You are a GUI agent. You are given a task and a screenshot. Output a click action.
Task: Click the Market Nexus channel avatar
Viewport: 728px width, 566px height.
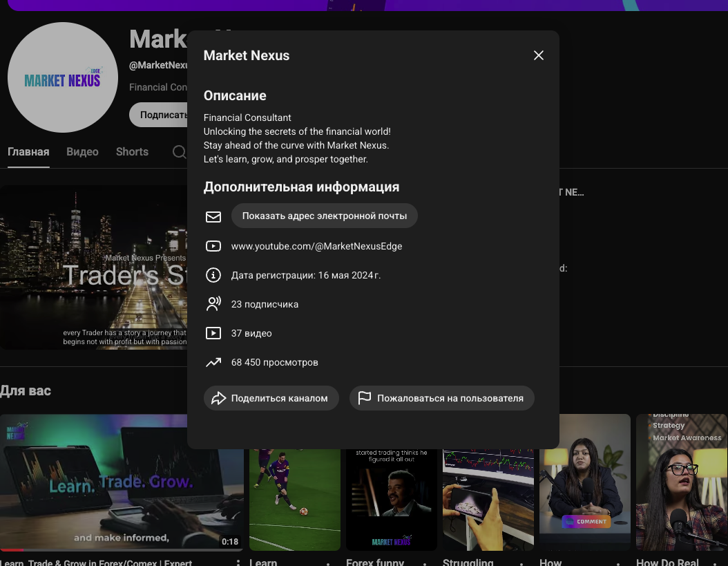point(63,77)
